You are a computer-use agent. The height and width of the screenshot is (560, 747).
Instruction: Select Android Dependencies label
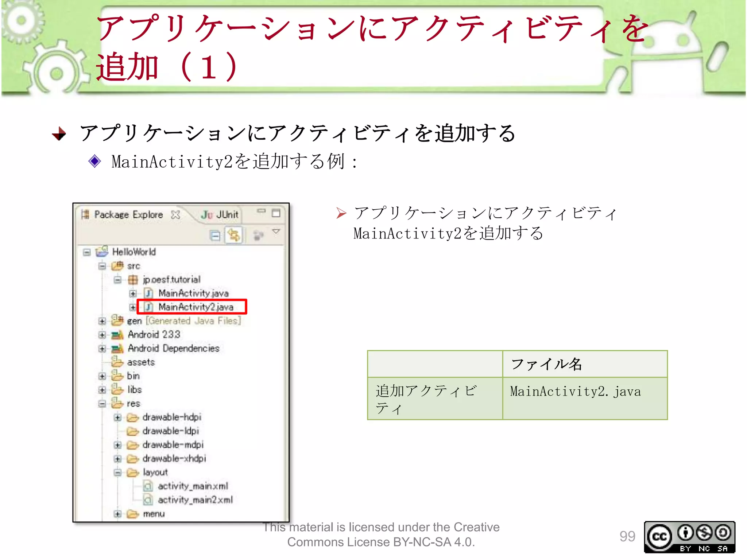pyautogui.click(x=174, y=349)
